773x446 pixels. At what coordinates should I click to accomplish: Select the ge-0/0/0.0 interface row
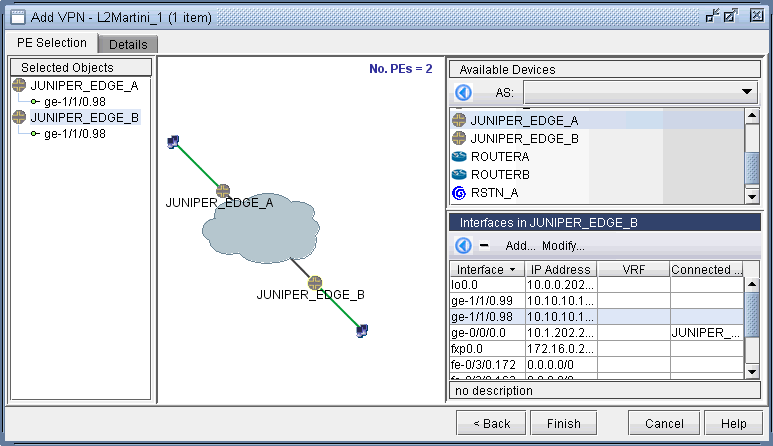[486, 333]
